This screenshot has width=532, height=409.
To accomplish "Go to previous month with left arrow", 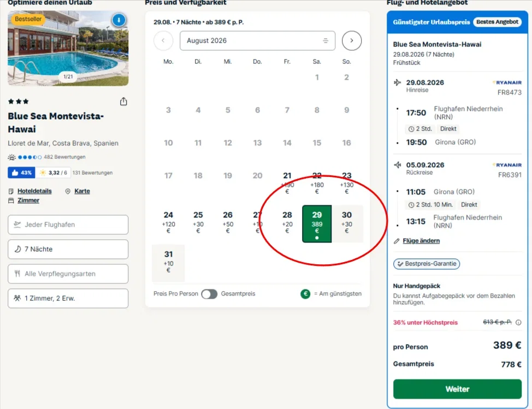I will [x=163, y=41].
